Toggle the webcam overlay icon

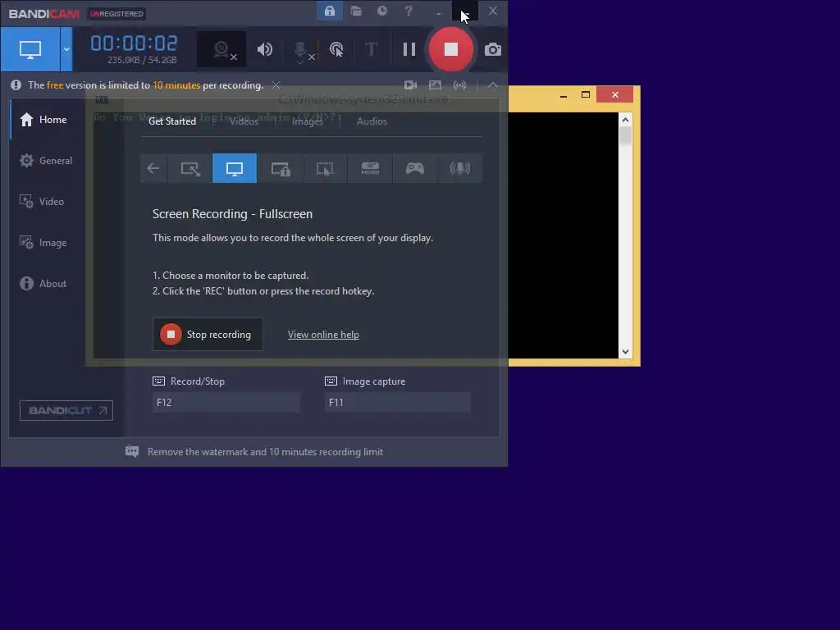[x=221, y=49]
